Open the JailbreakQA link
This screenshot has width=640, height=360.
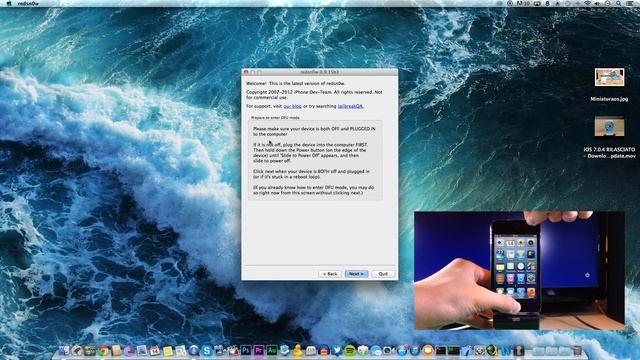[x=350, y=106]
